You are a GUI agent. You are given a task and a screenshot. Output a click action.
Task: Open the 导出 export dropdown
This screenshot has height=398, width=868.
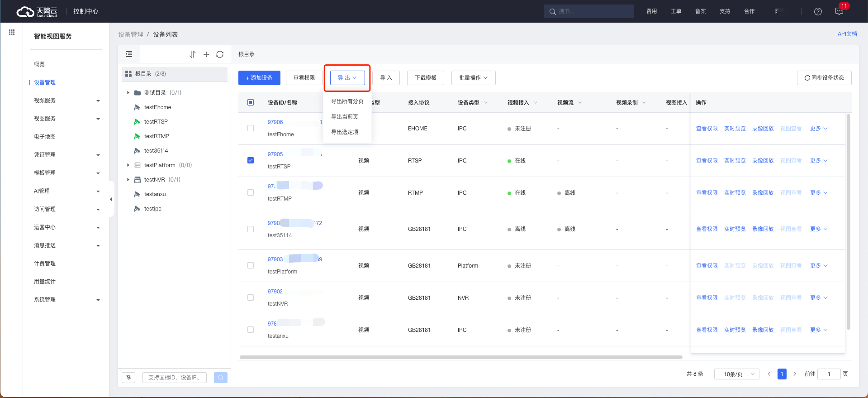tap(347, 78)
